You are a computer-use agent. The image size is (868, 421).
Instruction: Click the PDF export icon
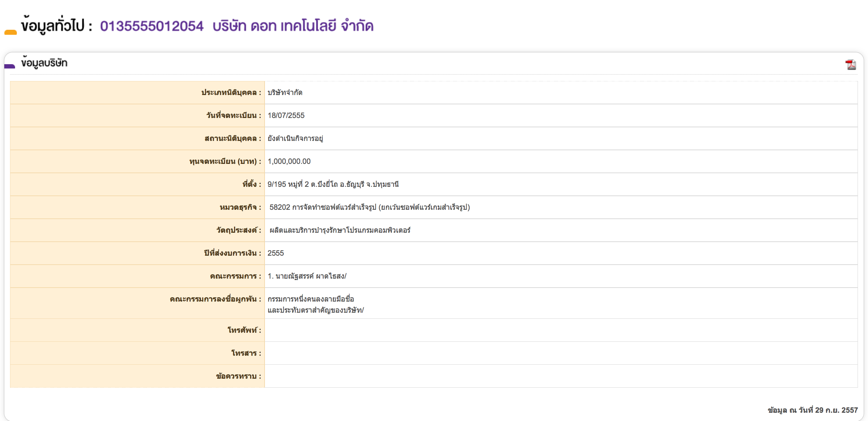click(850, 65)
